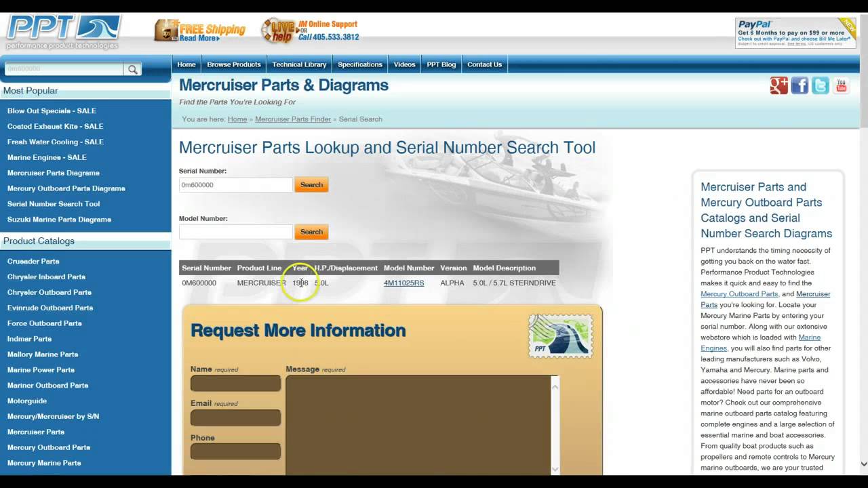Click the Home breadcrumb link
This screenshot has height=488, width=868.
[x=237, y=119]
